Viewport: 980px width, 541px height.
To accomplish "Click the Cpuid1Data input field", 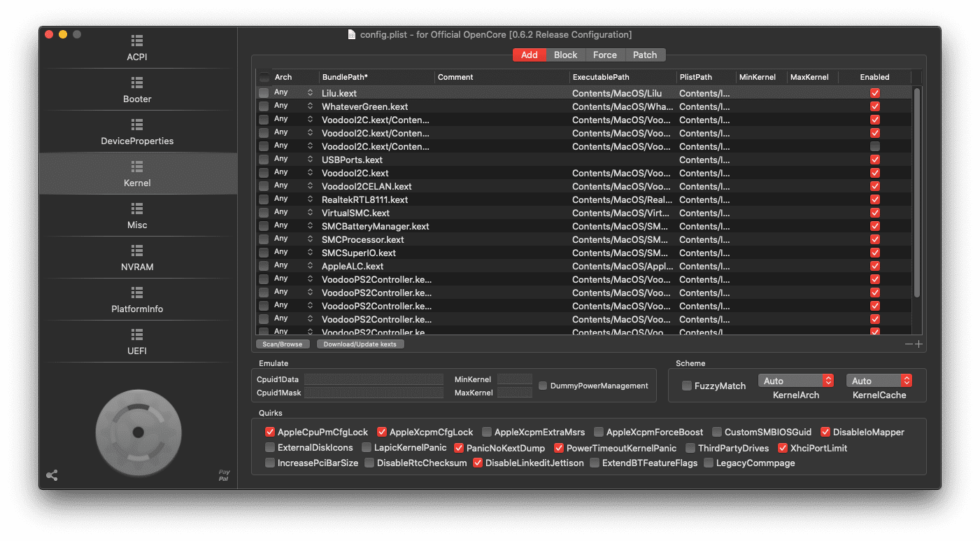I will 374,379.
